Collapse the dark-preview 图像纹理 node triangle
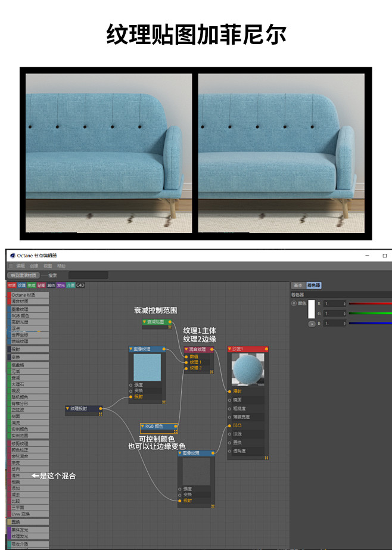 click(x=180, y=453)
